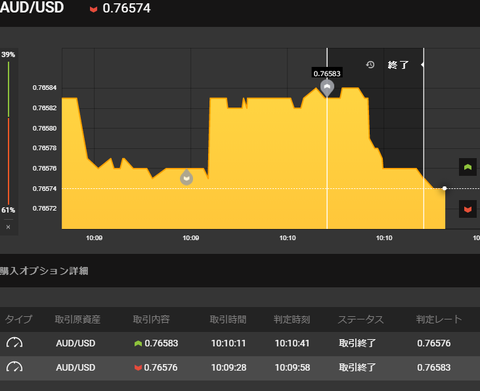
Task: Click the 0.76583 entry marker pin on the chart
Action: pos(327,88)
